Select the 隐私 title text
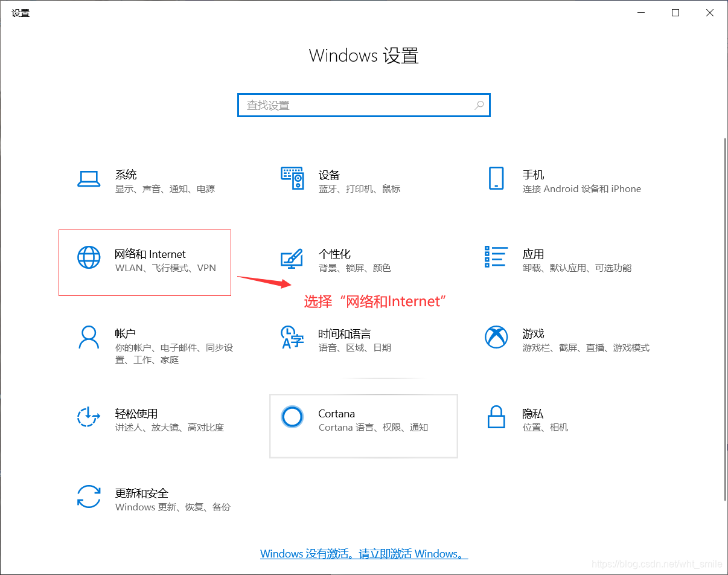 (534, 414)
